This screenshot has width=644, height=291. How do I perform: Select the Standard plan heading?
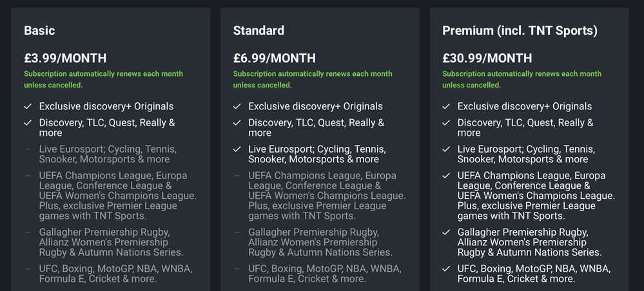point(259,30)
